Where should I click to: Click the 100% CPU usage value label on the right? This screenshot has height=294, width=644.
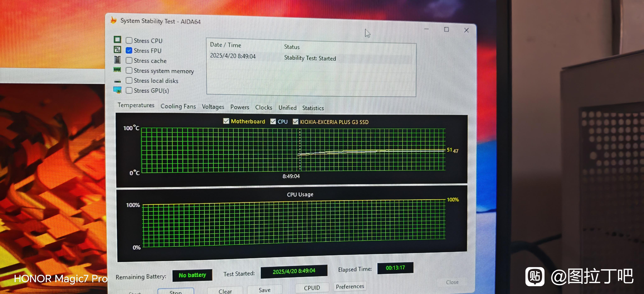click(x=453, y=200)
